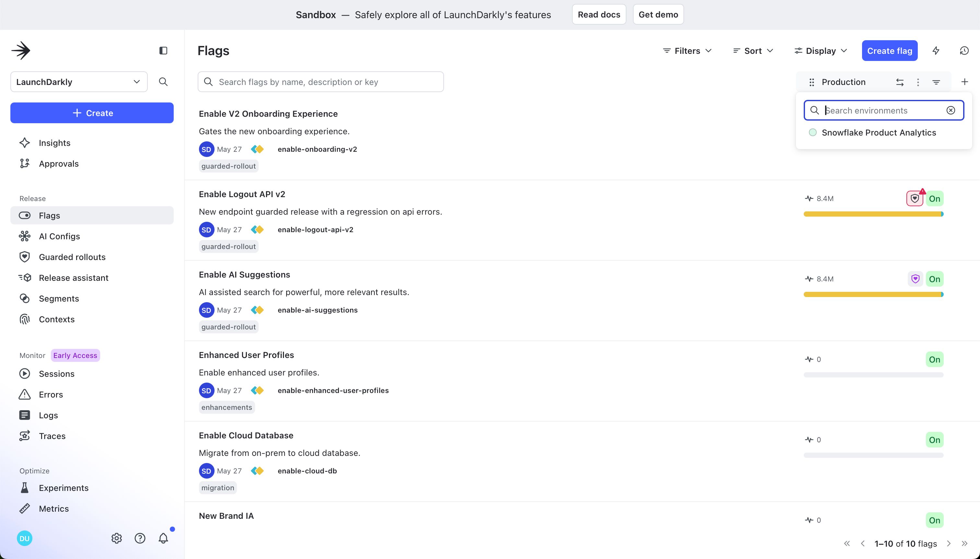The image size is (980, 559).
Task: Open the LaunchDarkly project dropdown
Action: (x=79, y=82)
